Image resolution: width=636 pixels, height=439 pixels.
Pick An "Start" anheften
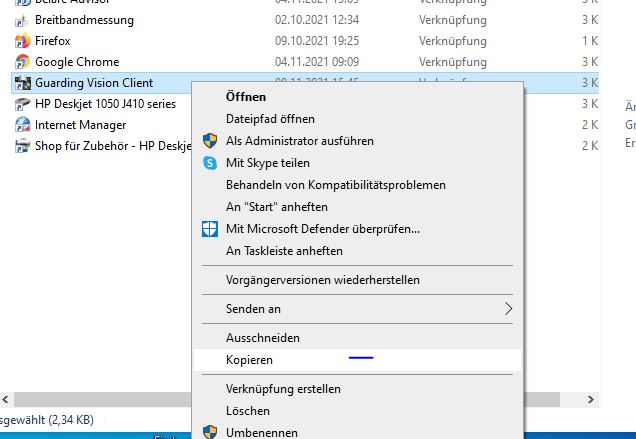[x=357, y=207]
